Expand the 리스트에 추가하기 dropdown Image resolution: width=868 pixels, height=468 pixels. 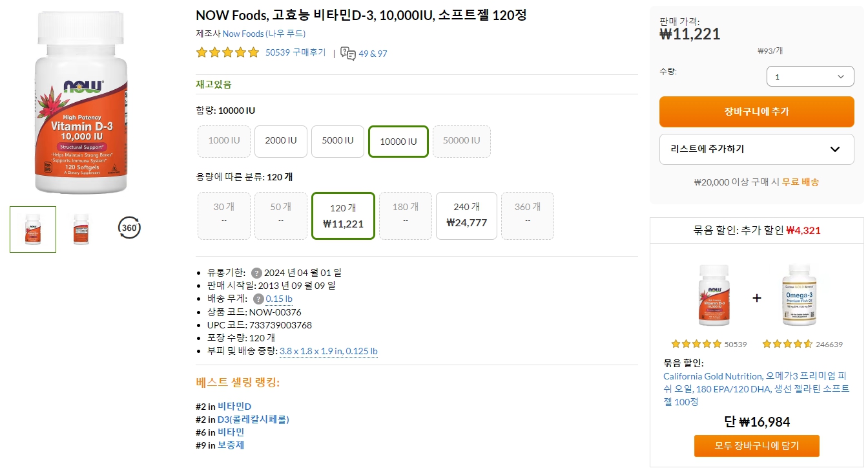(x=756, y=149)
